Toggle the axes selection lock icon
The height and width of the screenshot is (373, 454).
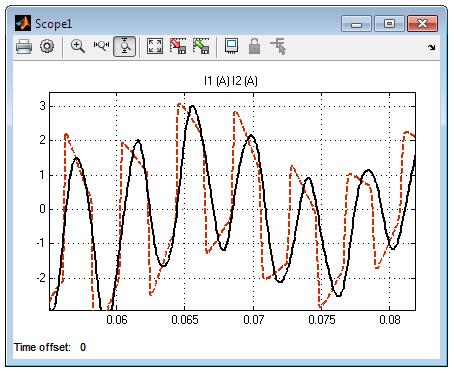(x=254, y=46)
